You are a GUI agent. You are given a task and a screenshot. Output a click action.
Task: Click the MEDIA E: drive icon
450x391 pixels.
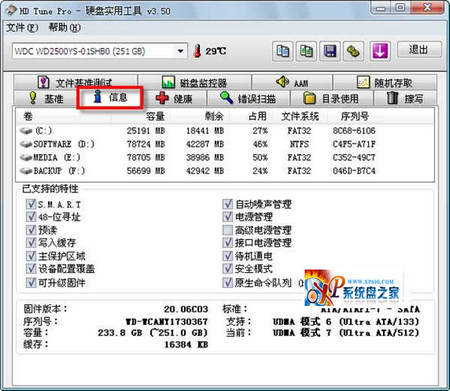point(26,157)
